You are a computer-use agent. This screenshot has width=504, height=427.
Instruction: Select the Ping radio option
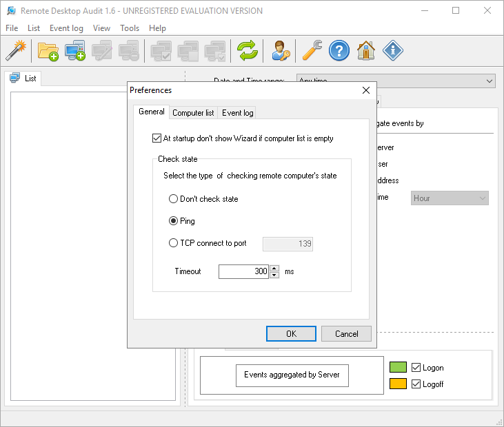click(x=173, y=221)
